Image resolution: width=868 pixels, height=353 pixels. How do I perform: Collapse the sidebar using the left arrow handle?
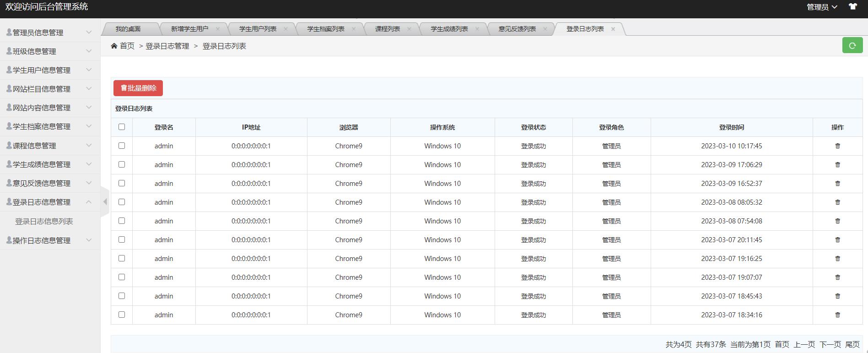pos(105,201)
